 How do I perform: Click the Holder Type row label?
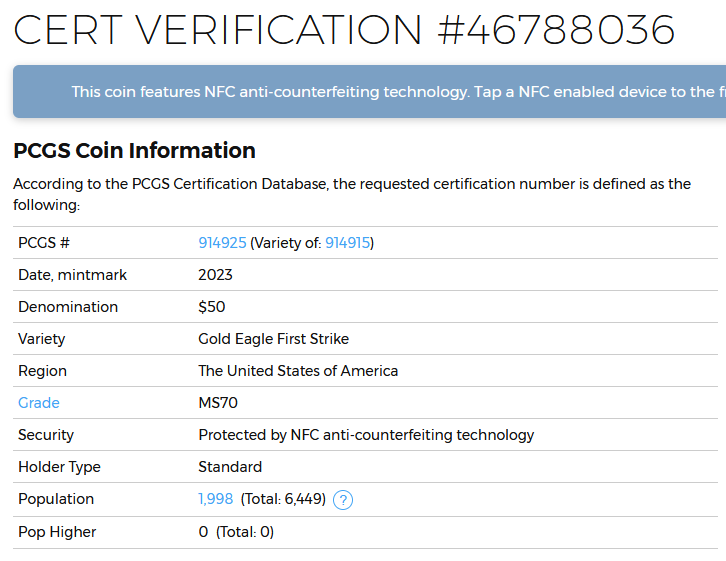(x=59, y=467)
